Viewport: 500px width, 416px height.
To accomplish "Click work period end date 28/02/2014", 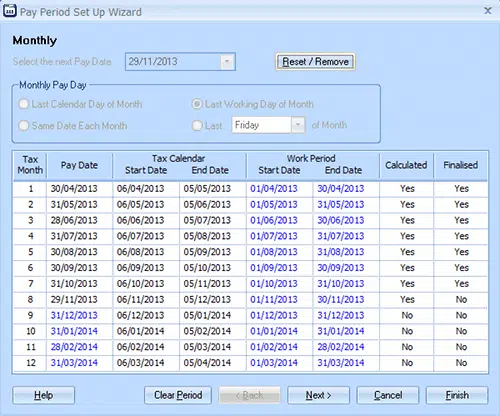I will pos(341,347).
